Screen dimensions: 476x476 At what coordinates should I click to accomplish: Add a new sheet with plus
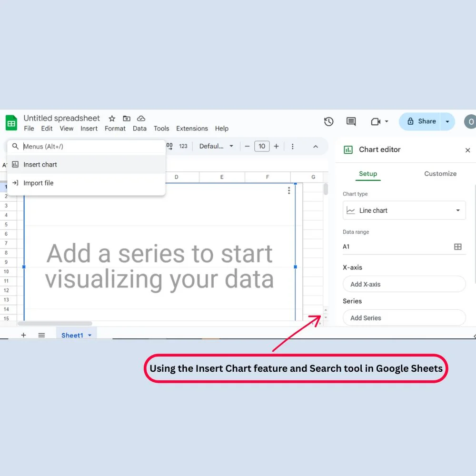[x=23, y=335]
